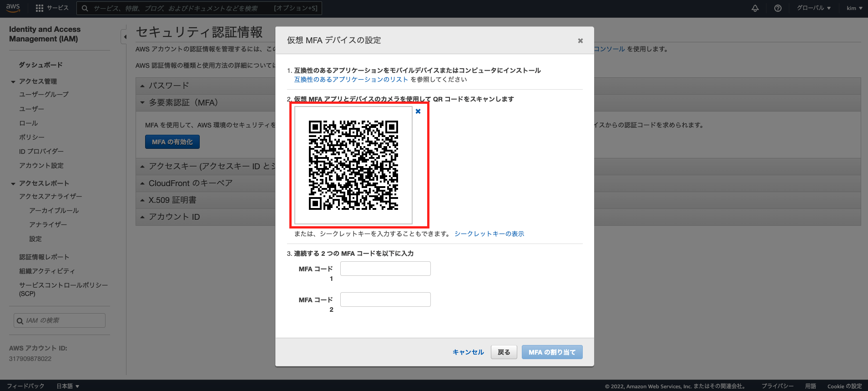Viewport: 868px width, 391px height.
Task: Open the services grid menu icon
Action: pos(40,8)
